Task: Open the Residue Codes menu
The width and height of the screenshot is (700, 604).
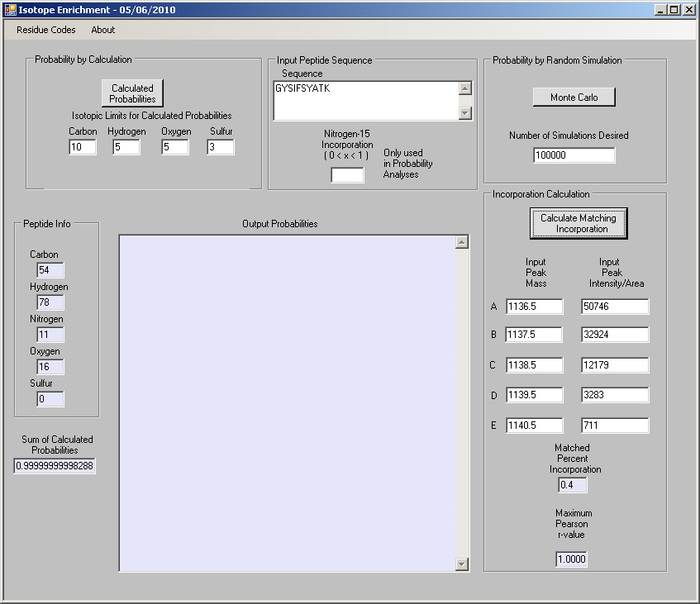Action: [46, 30]
